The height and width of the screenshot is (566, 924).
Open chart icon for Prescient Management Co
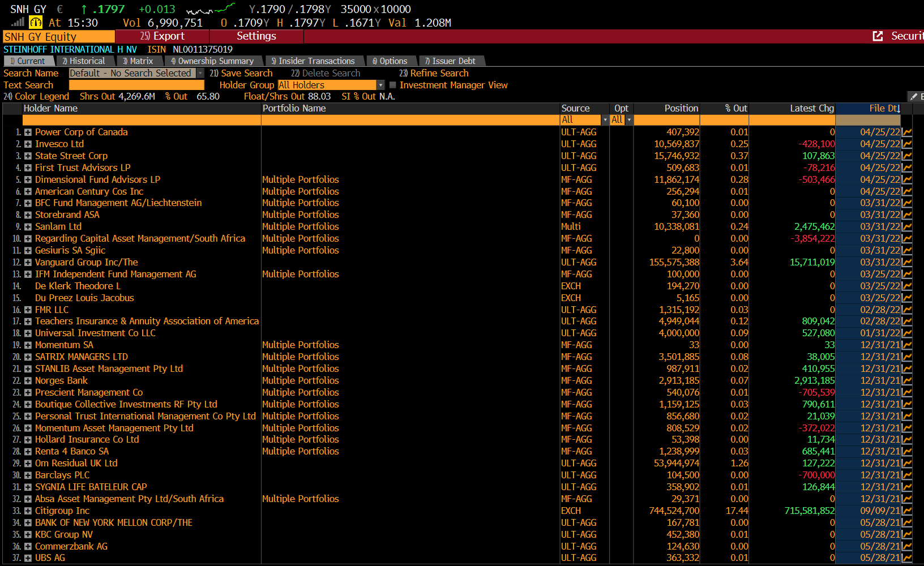[x=907, y=392]
